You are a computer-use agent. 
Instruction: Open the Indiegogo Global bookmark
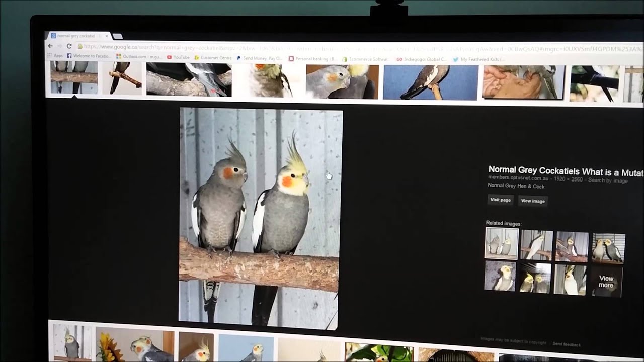coord(422,59)
